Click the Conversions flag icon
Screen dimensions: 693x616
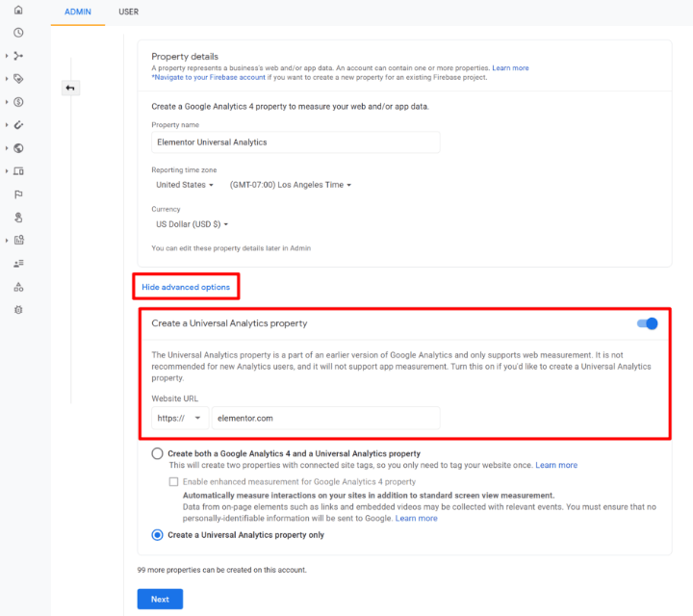point(18,194)
